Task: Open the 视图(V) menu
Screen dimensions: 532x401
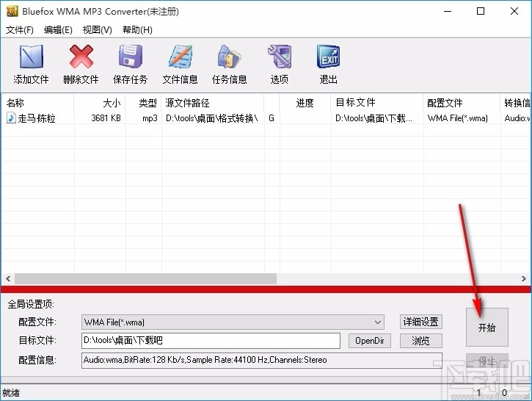Action: point(98,30)
